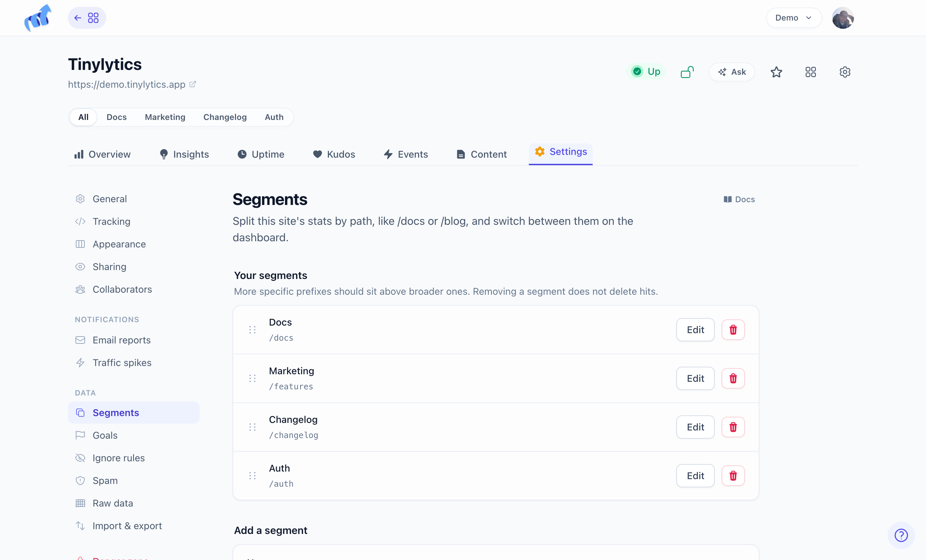Screen dimensions: 926x560
Task: Open the Ask AI assistant
Action: click(x=731, y=72)
